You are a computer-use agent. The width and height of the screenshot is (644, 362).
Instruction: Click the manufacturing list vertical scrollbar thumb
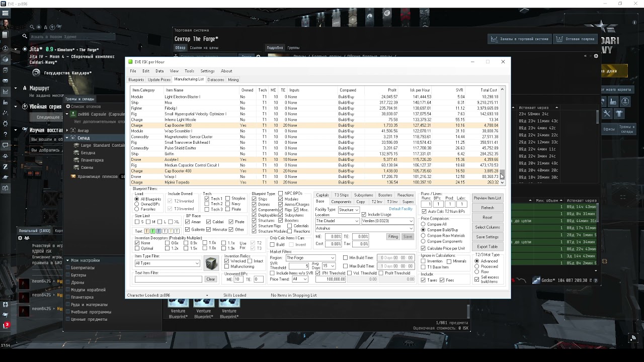(502, 174)
